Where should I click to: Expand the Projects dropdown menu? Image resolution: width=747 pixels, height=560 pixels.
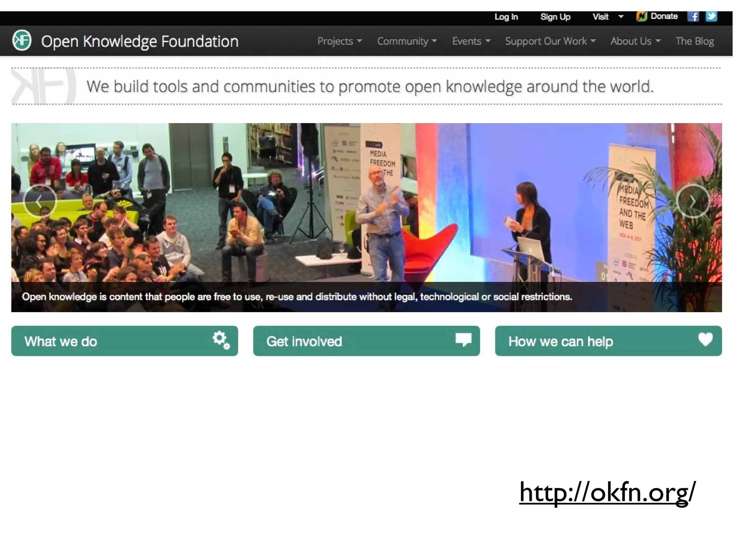339,41
